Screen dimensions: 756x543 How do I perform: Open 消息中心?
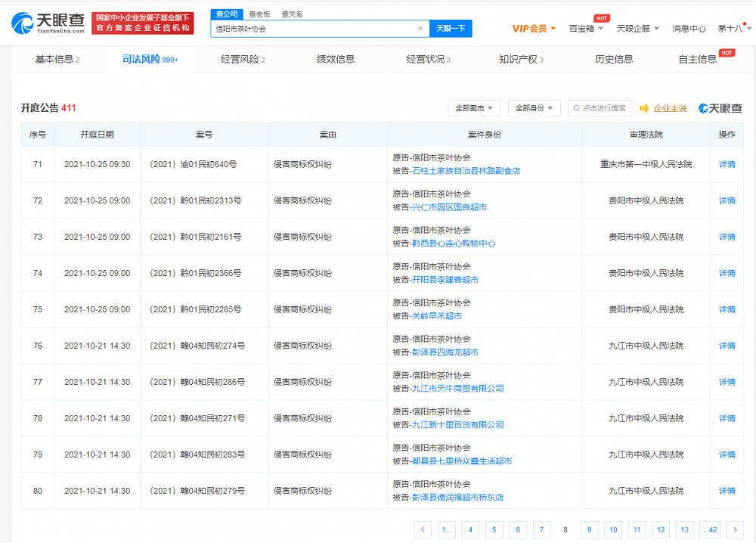coord(689,29)
